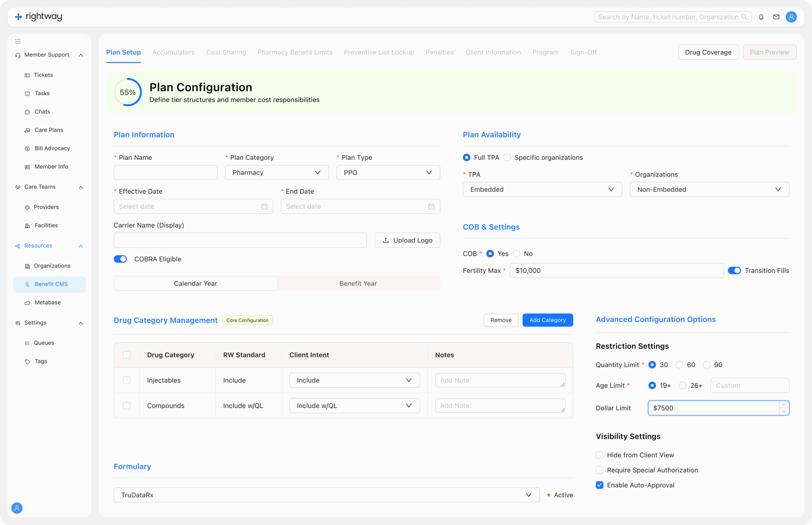Select the Benefit Year segment

pos(358,284)
